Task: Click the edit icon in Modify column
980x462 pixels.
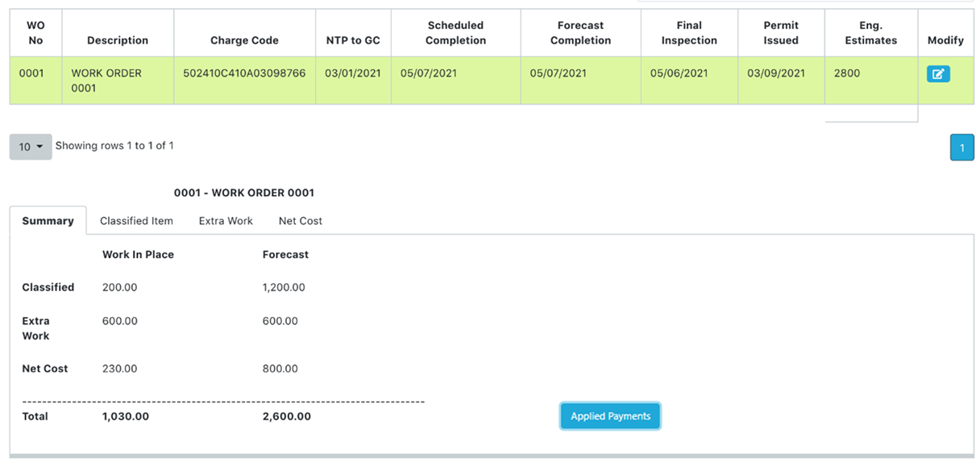Action: tap(938, 74)
